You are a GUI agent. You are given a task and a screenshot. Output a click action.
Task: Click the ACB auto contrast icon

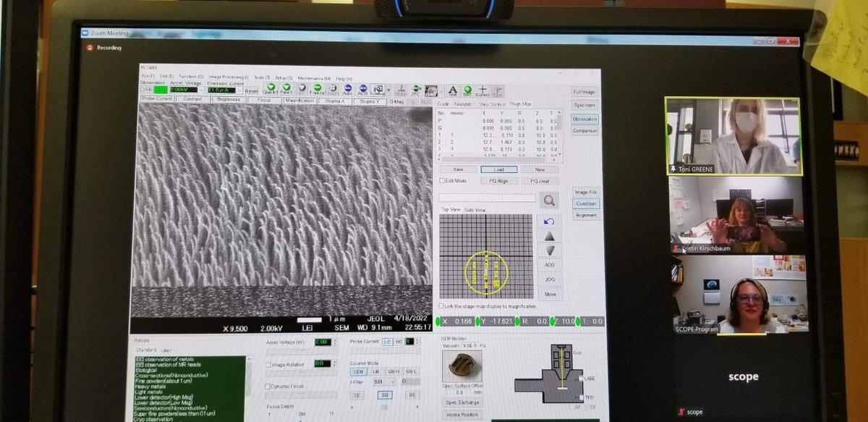pos(362,89)
